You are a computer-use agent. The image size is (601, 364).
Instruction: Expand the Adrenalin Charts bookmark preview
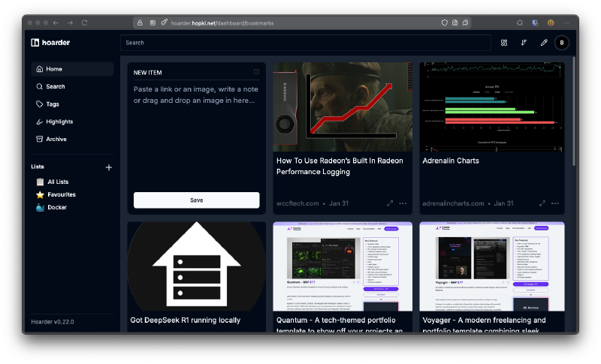click(x=542, y=203)
